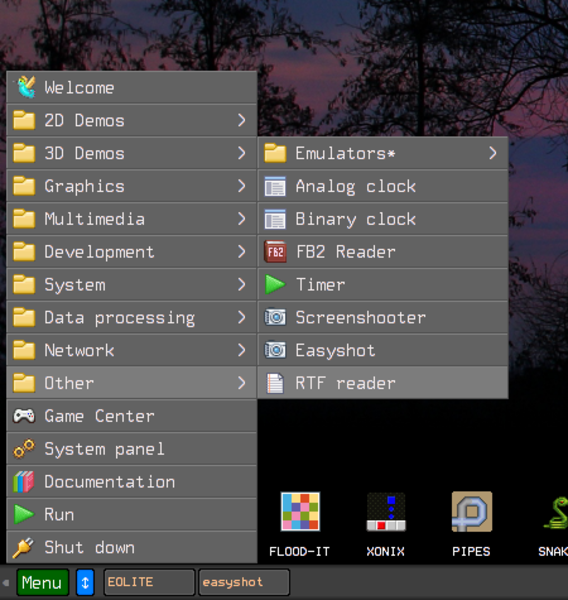
Task: Click the Easyshot camera icon
Action: pyautogui.click(x=275, y=350)
